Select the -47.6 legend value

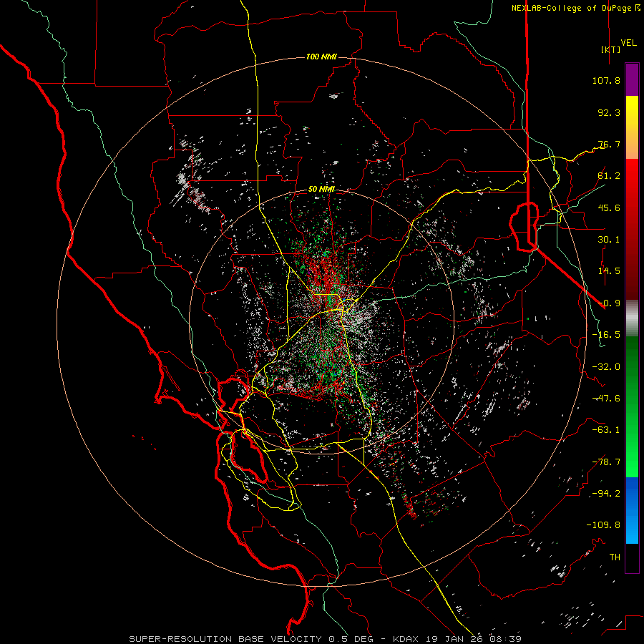click(606, 399)
